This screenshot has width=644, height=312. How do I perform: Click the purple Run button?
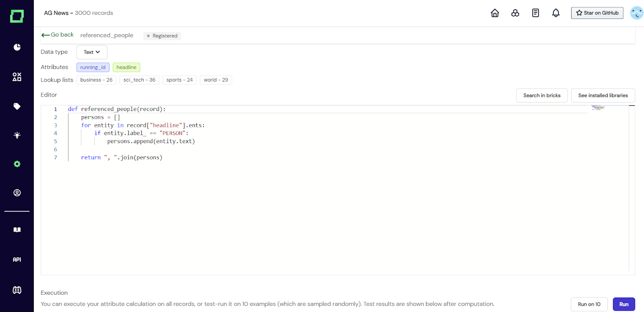tap(624, 304)
